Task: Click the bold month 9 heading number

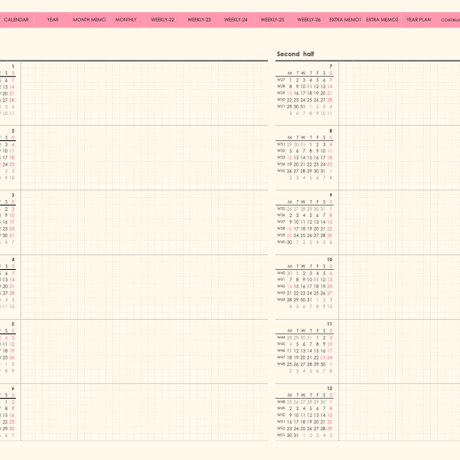Action: tap(331, 195)
